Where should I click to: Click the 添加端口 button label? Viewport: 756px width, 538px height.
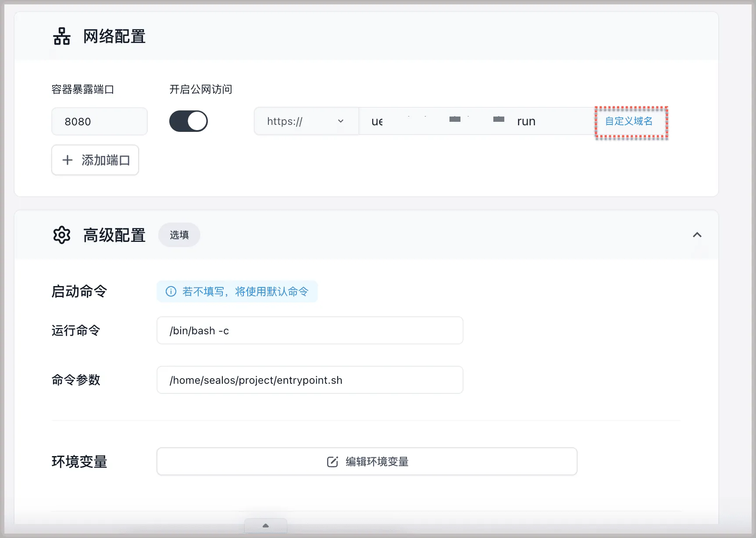pyautogui.click(x=106, y=160)
